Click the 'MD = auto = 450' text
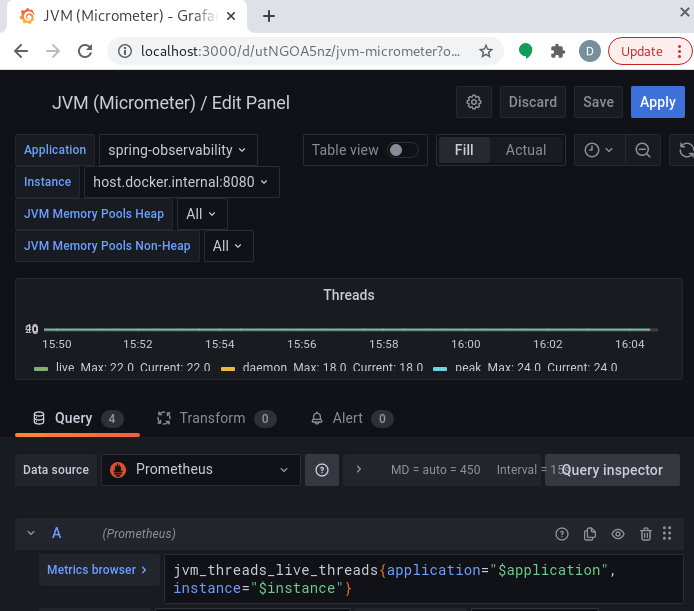The image size is (694, 611). point(436,470)
